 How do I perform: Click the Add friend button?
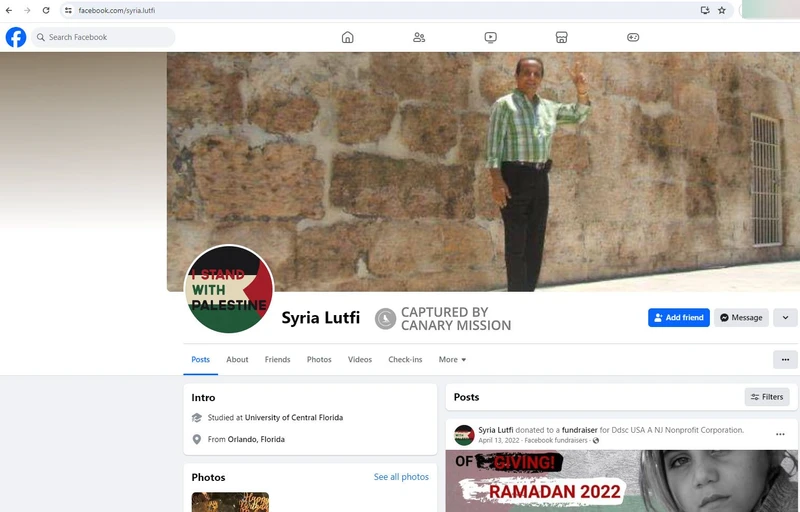click(679, 318)
